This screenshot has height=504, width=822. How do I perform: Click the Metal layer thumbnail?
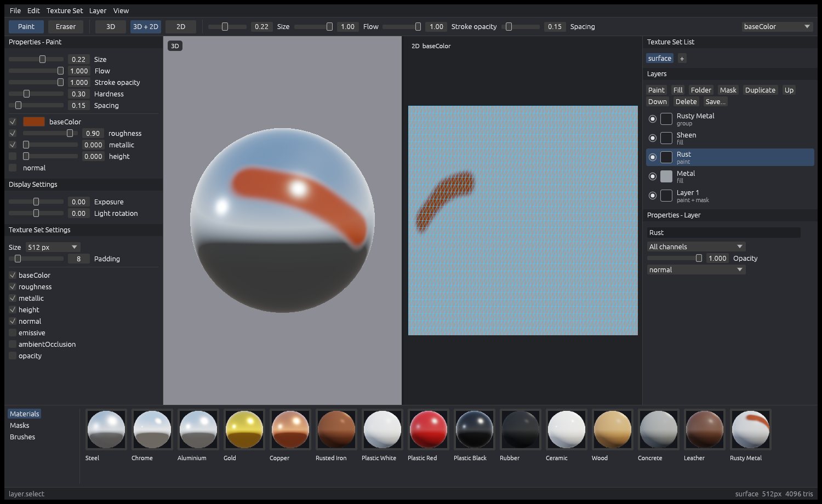pyautogui.click(x=666, y=176)
